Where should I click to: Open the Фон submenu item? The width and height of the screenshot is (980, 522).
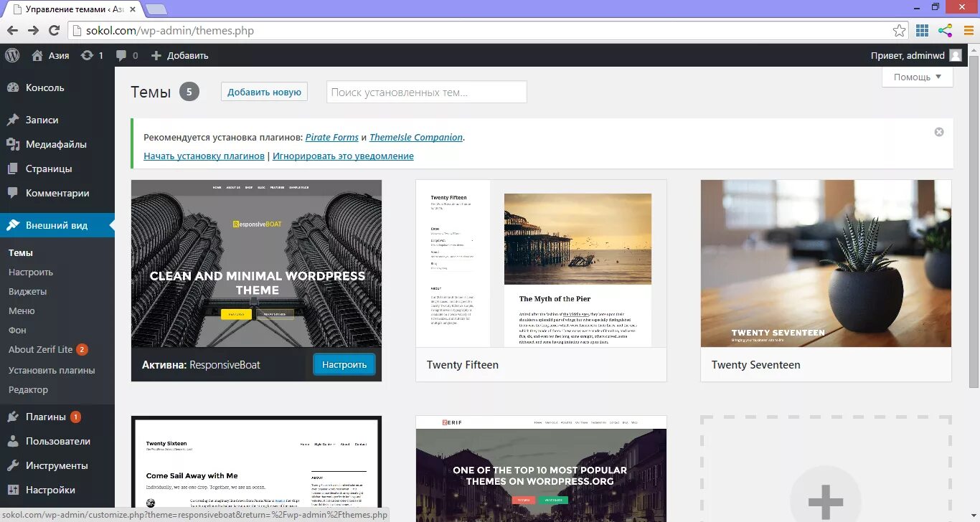(x=17, y=330)
